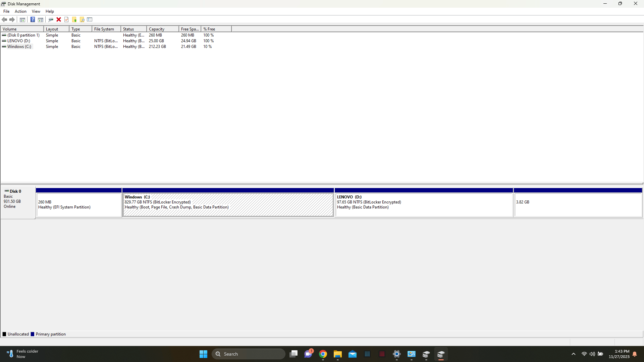Click the Forward arrow toolbar icon
Screen dimensions: 644x362
click(12, 19)
